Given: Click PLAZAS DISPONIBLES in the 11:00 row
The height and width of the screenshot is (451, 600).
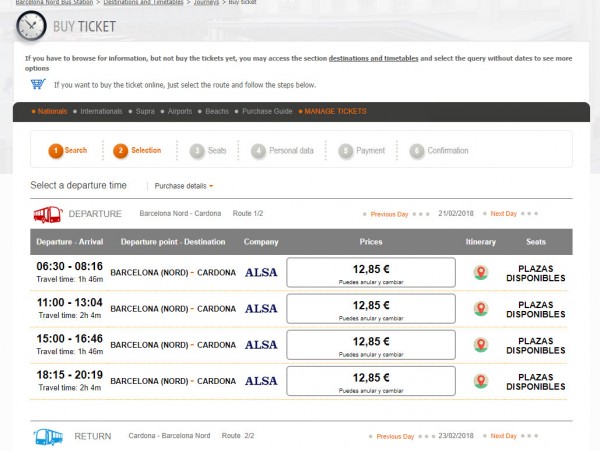Looking at the screenshot, I should 536,309.
